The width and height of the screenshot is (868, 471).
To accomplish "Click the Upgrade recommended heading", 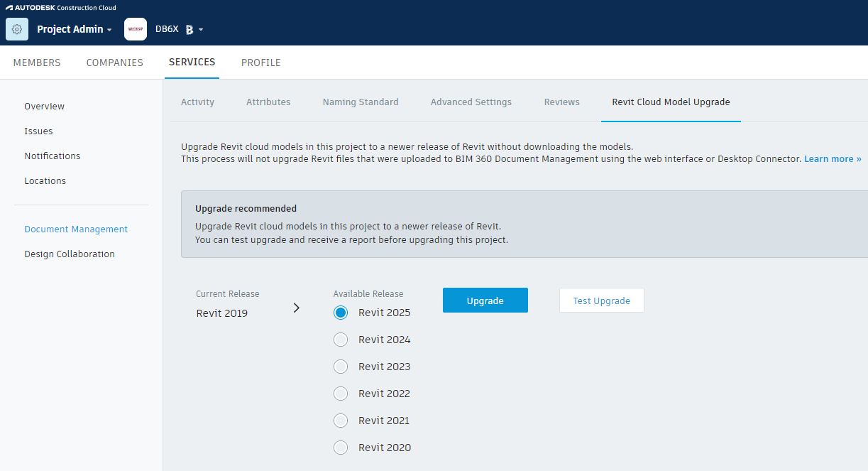I will coord(246,209).
